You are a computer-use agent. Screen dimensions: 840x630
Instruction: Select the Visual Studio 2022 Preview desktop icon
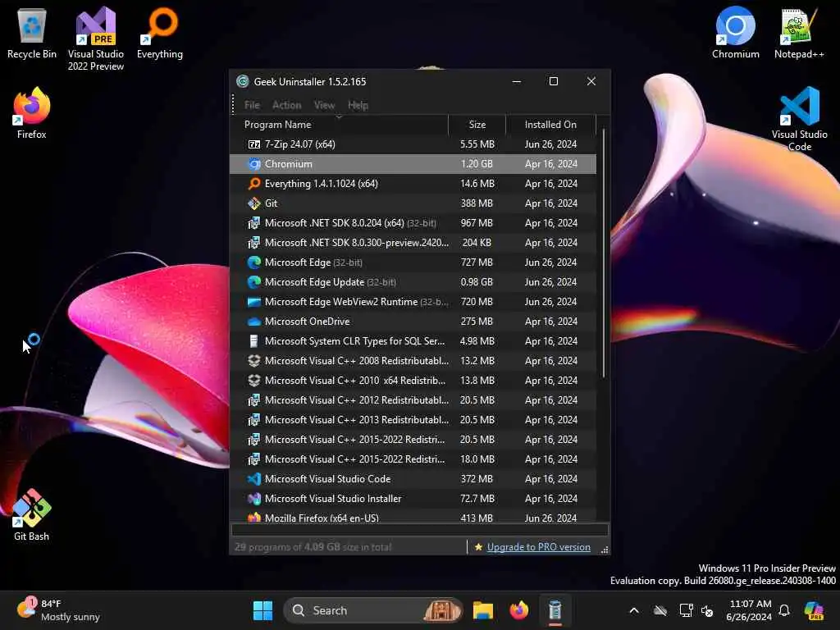click(96, 39)
